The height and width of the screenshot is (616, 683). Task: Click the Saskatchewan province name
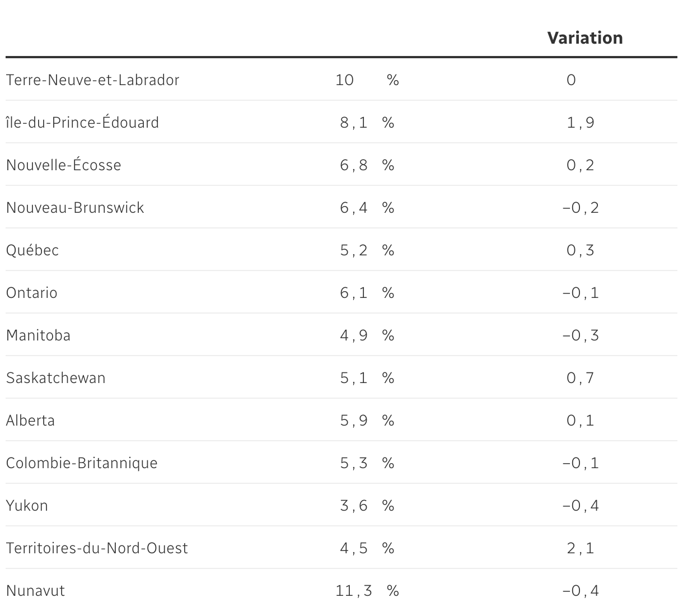pos(55,378)
